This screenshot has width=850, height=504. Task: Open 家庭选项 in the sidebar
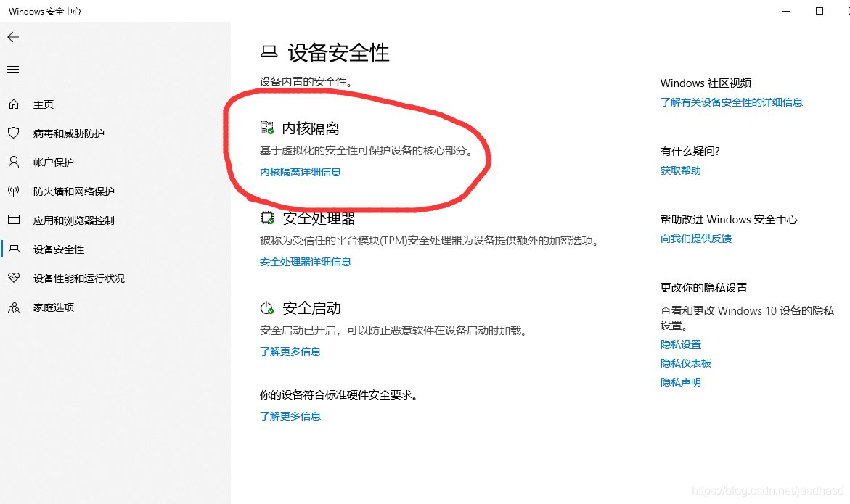coord(54,307)
